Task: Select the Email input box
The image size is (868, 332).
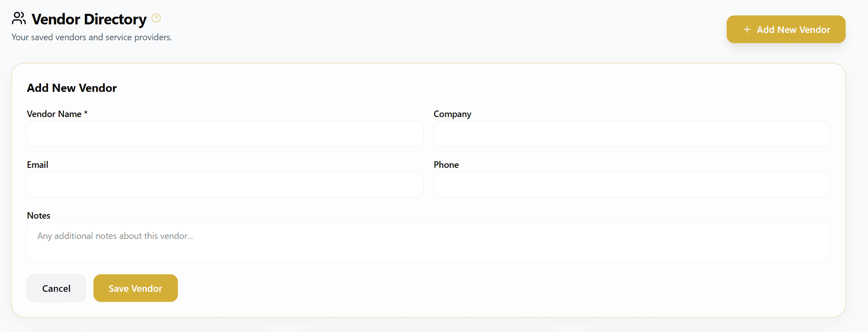Action: click(225, 184)
